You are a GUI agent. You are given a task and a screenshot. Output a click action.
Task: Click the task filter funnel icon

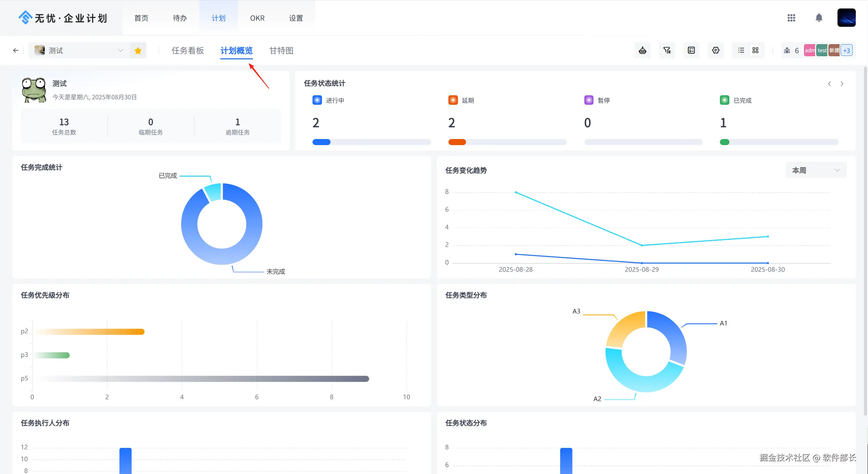(x=667, y=51)
